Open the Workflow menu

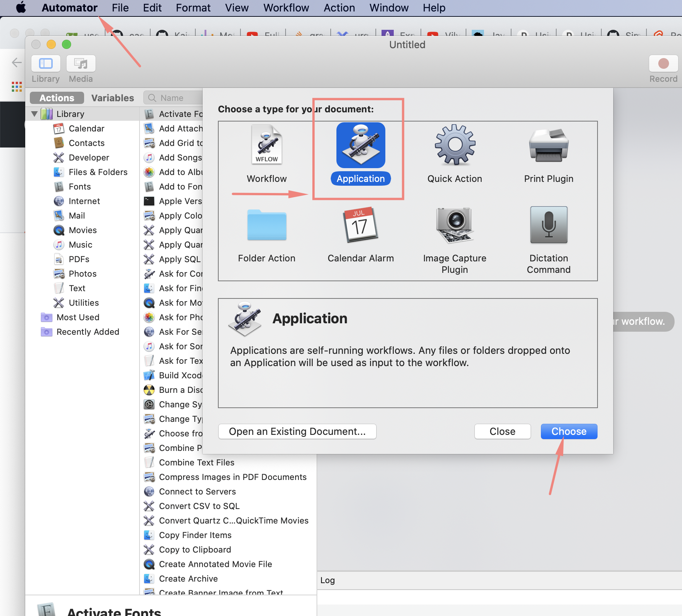coord(286,8)
